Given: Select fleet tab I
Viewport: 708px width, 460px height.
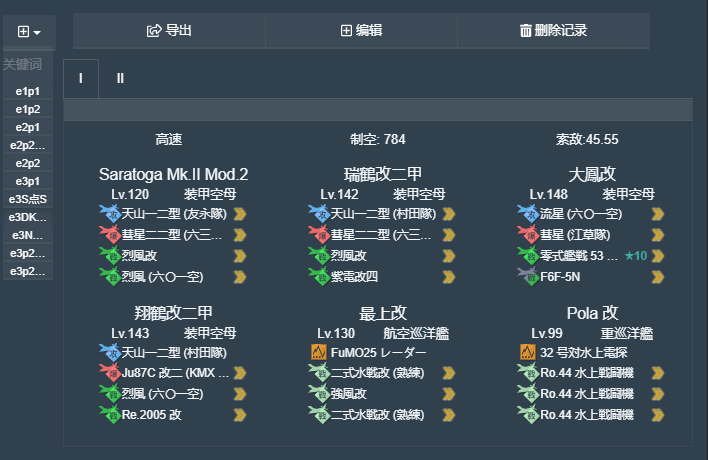Looking at the screenshot, I should [x=81, y=78].
